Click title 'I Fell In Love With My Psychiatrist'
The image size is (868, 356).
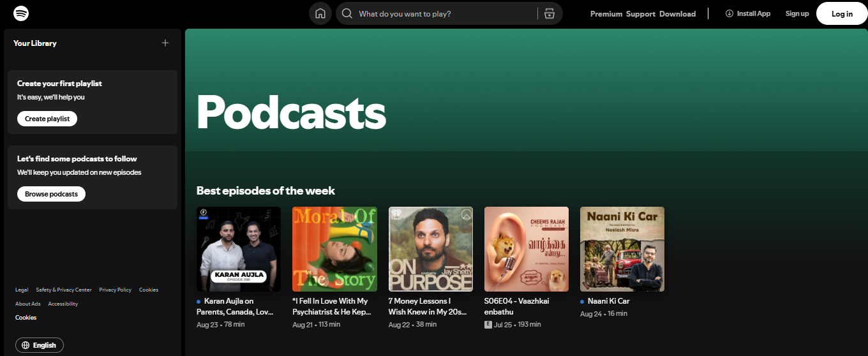tap(332, 306)
